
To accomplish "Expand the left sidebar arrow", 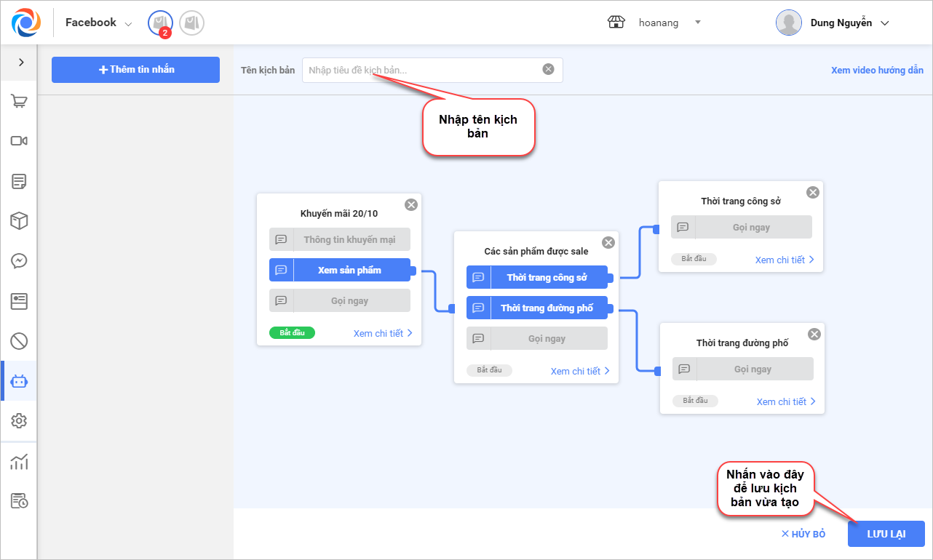I will [x=21, y=63].
